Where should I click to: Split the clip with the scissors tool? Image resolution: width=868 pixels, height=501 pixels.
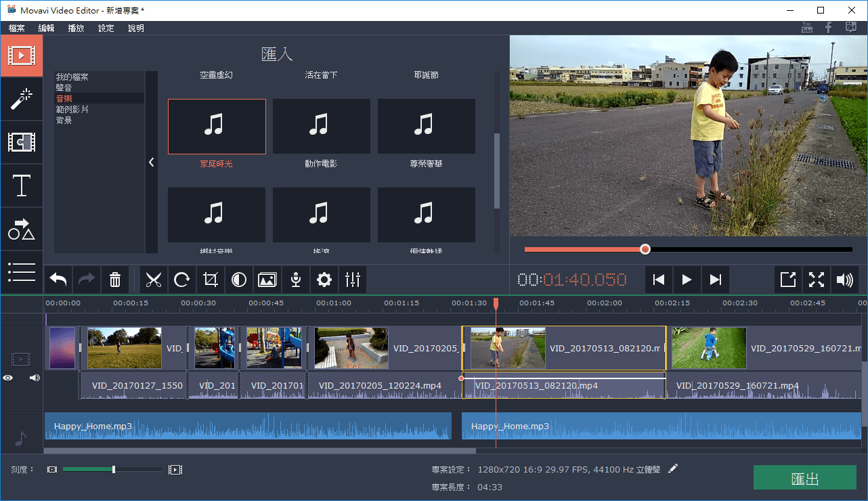coord(154,279)
